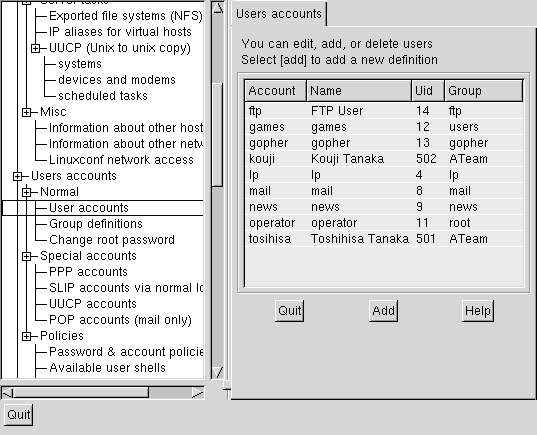The width and height of the screenshot is (537, 435).
Task: Collapse the Normal tree node
Action: (26, 192)
